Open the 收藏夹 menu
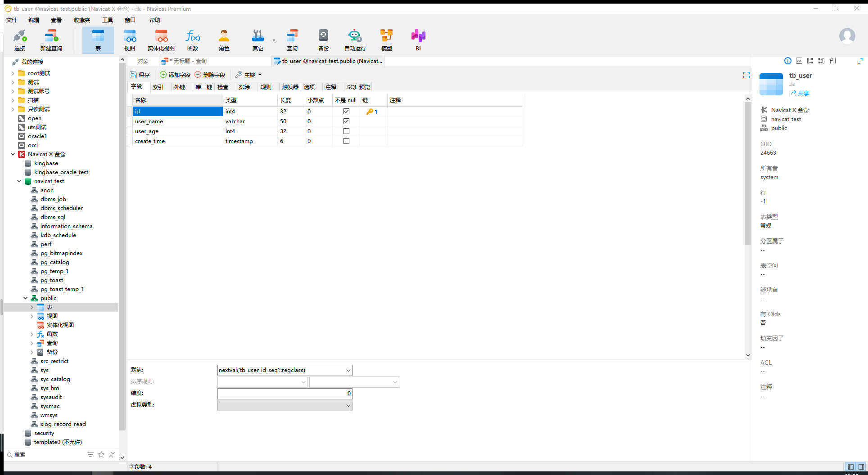The height and width of the screenshot is (475, 868). click(82, 20)
